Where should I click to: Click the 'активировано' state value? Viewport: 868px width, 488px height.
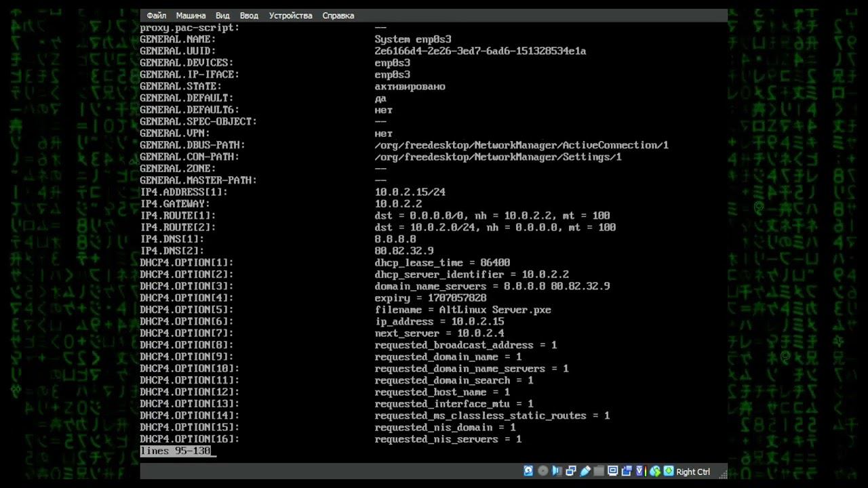tap(410, 87)
